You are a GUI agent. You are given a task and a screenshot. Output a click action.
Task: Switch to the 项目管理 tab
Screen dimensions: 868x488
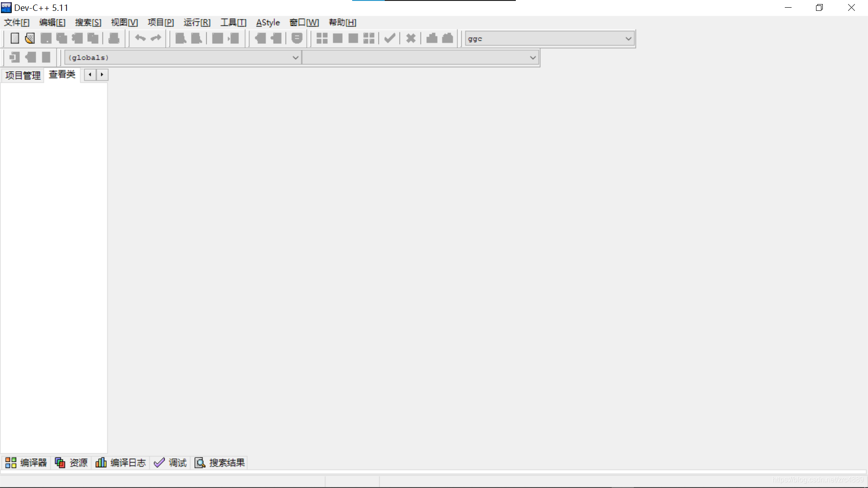point(23,75)
